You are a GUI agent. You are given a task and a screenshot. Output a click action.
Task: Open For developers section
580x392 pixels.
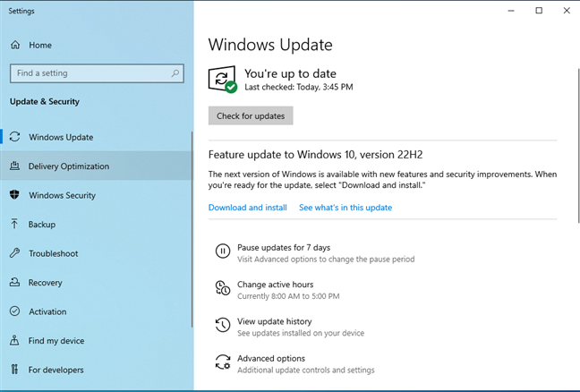click(x=96, y=370)
